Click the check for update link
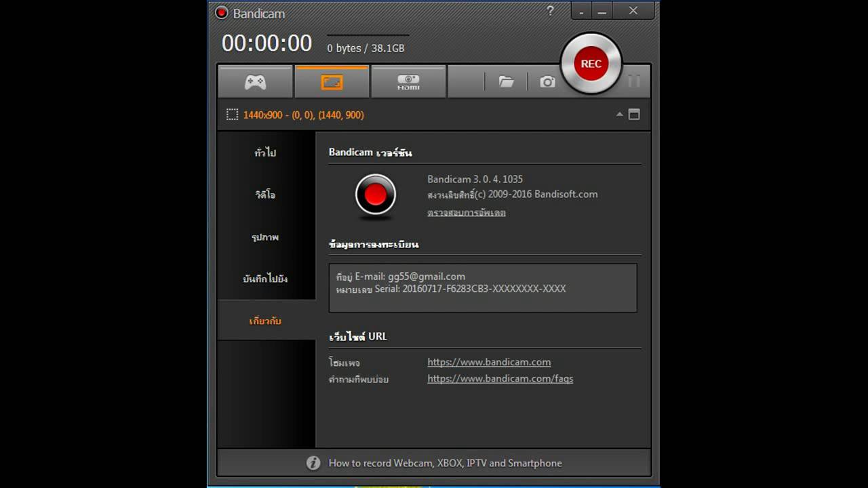 click(x=467, y=212)
